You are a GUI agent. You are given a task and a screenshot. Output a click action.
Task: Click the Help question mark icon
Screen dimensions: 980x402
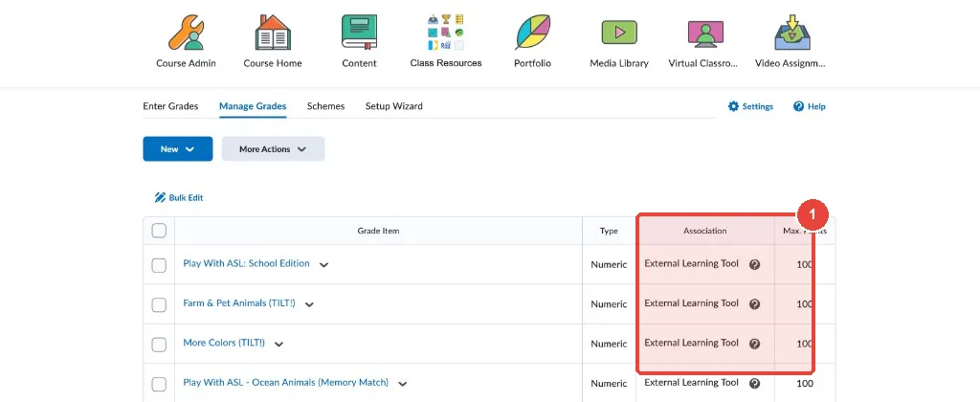point(799,106)
